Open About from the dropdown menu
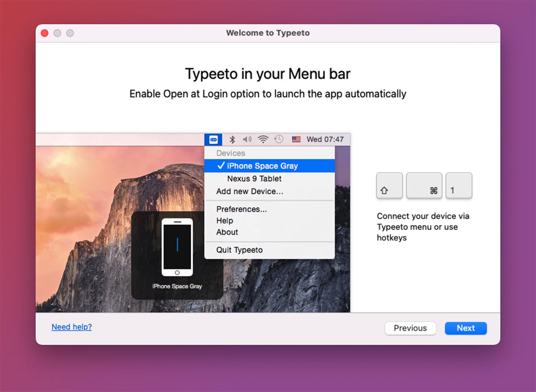The width and height of the screenshot is (536, 392). coord(227,232)
